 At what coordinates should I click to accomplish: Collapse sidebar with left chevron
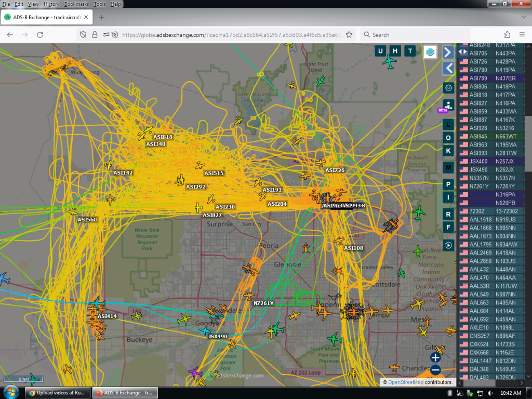tap(448, 68)
